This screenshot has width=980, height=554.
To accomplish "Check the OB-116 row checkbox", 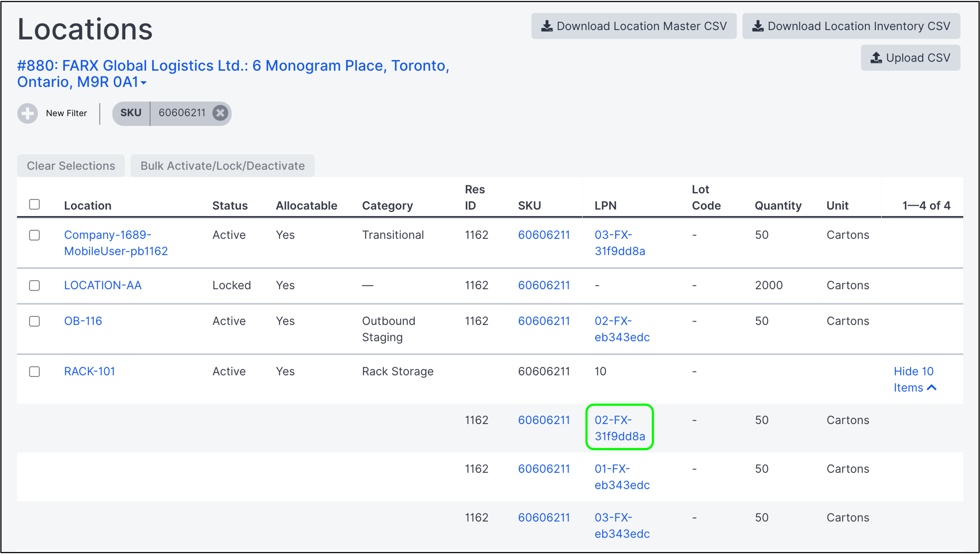I will [35, 321].
